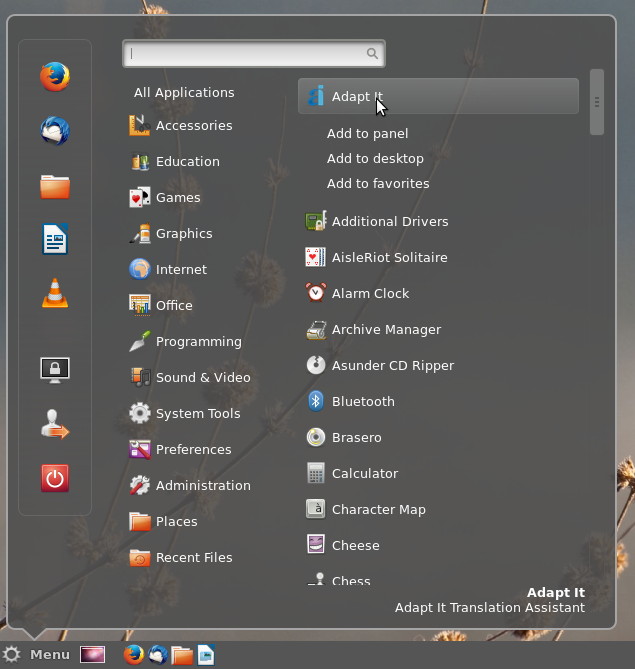Open Thunderbird mail in the favorites sidebar

pos(55,131)
